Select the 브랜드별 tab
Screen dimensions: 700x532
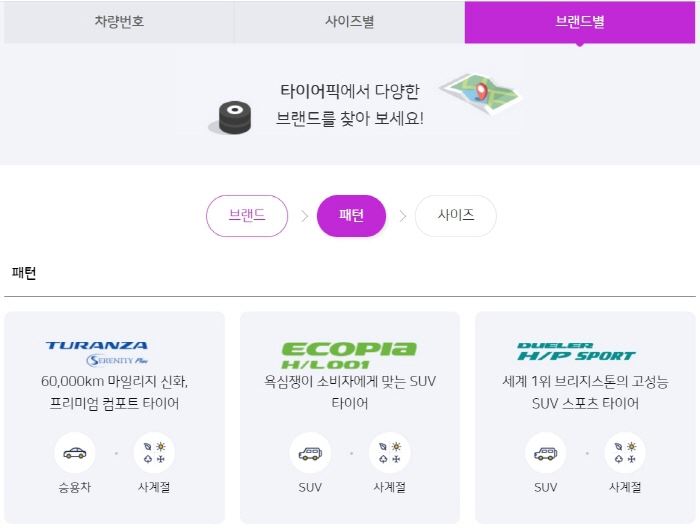pyautogui.click(x=580, y=21)
